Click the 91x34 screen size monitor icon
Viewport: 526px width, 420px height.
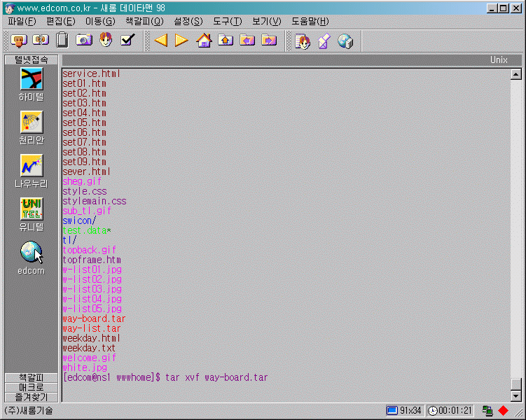tap(392, 410)
